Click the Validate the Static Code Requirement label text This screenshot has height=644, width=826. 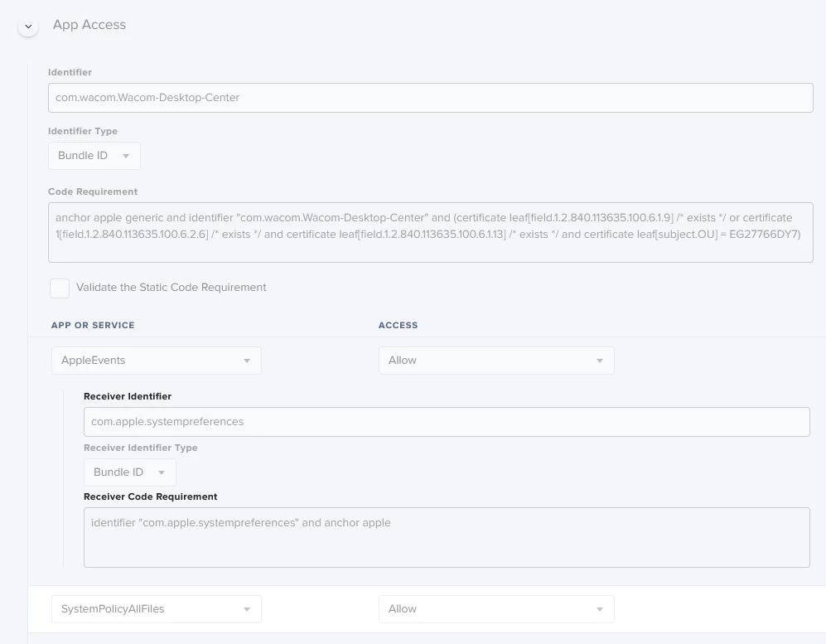[x=171, y=288]
